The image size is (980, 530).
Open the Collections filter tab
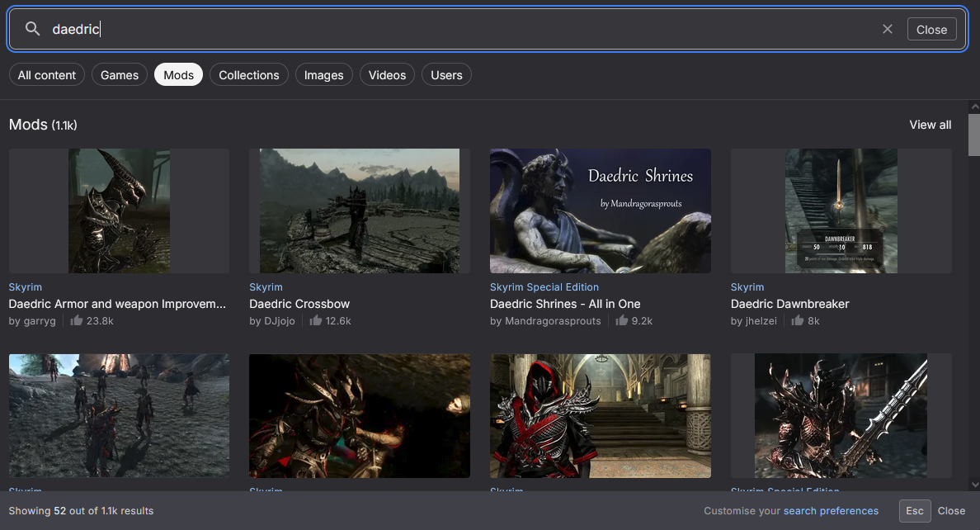[x=249, y=75]
